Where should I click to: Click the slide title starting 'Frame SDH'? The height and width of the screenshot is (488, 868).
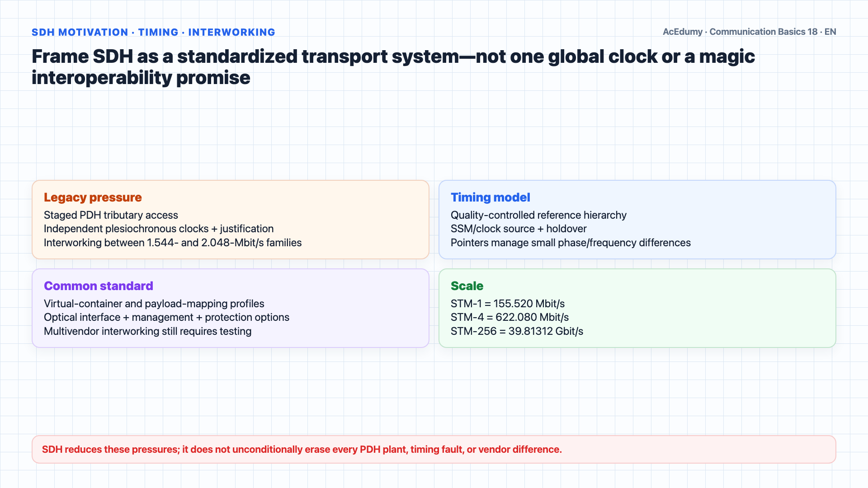point(393,67)
